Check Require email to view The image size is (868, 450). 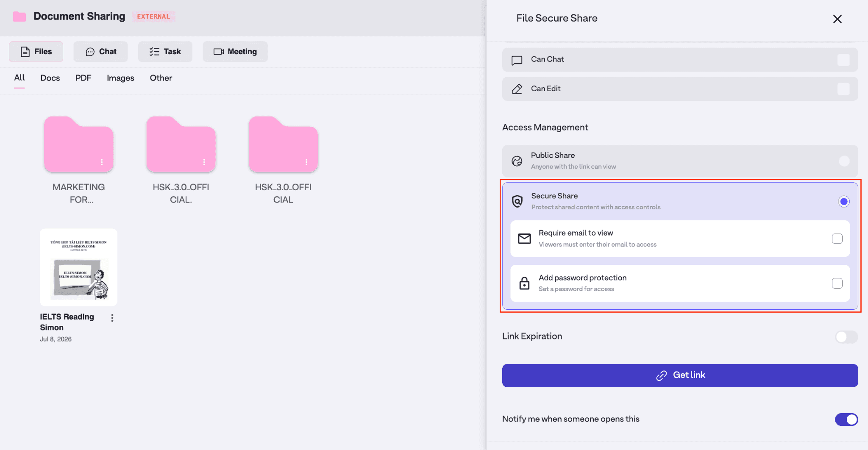click(x=837, y=239)
